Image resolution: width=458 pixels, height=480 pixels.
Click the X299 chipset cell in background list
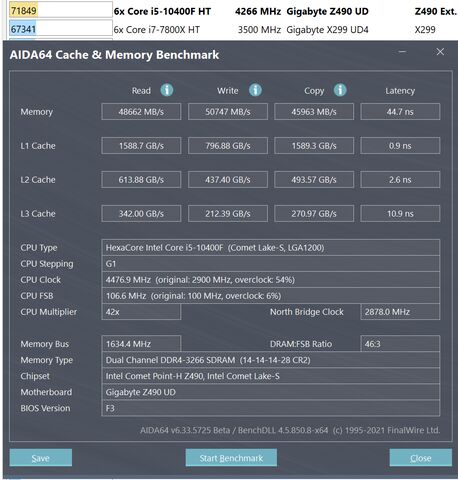(425, 30)
